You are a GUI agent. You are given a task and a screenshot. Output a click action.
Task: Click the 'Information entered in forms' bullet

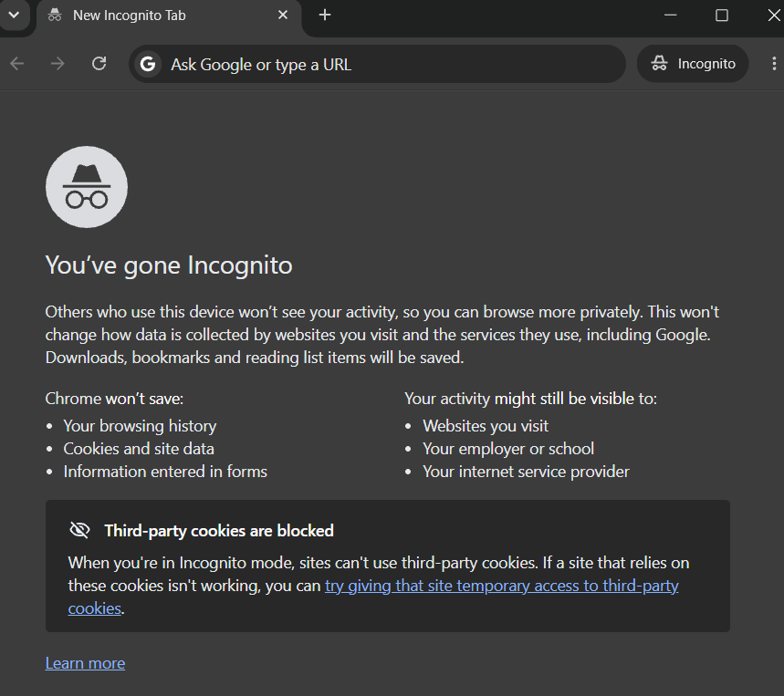coord(165,472)
